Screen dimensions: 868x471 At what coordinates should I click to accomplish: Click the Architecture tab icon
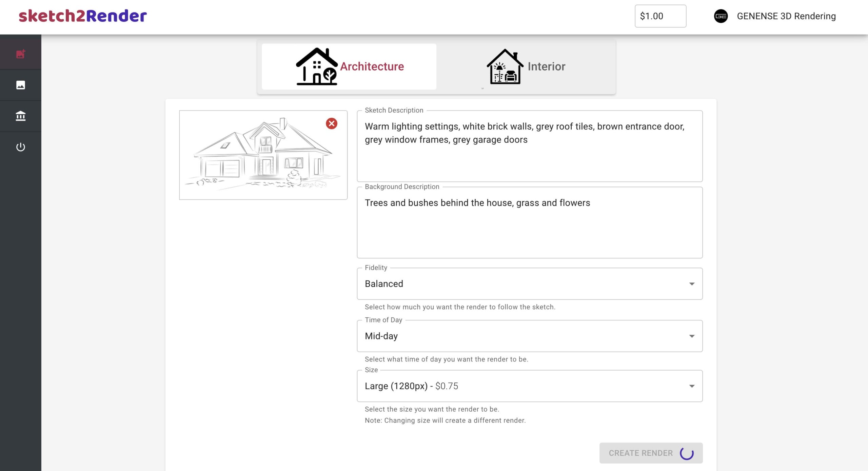pos(317,65)
